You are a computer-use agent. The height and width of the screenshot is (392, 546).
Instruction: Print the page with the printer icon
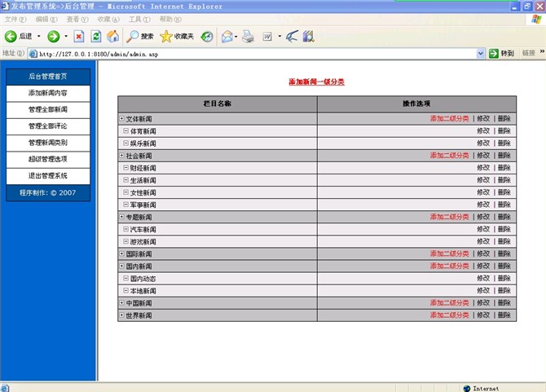click(248, 36)
